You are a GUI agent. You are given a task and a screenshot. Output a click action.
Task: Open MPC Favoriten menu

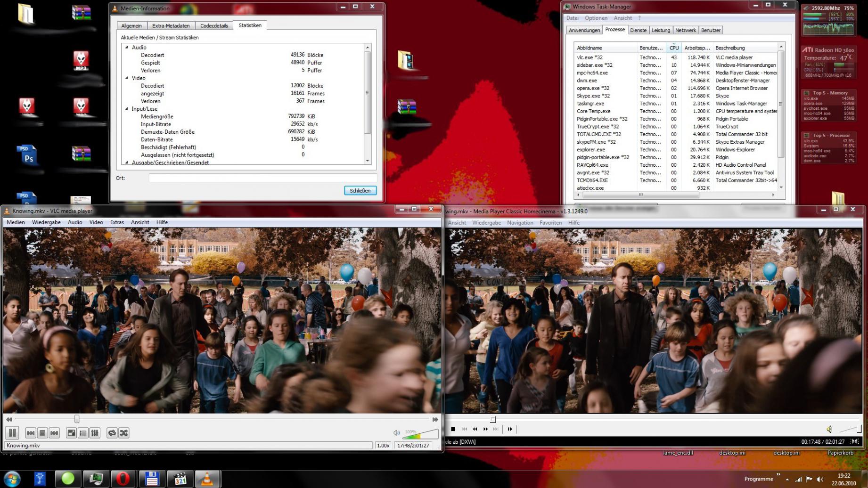550,223
